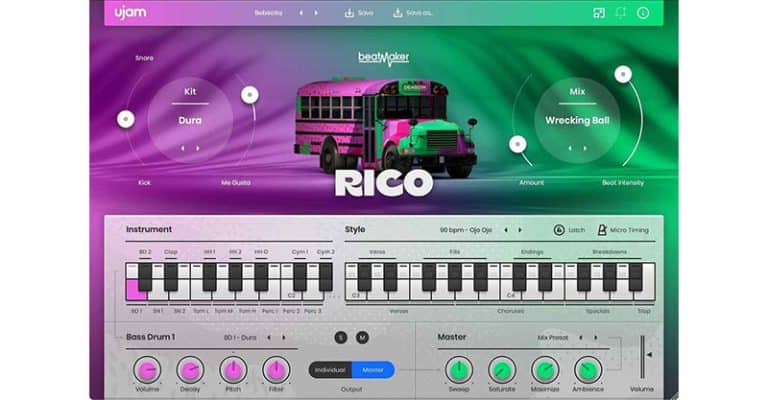The height and width of the screenshot is (400, 768).
Task: Click the Save download icon
Action: (349, 13)
